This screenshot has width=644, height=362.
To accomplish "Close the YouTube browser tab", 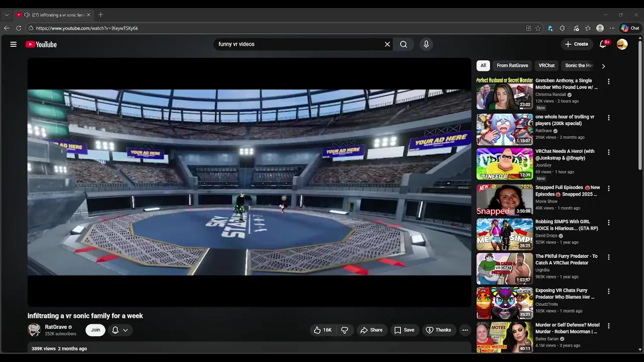I will coord(89,15).
